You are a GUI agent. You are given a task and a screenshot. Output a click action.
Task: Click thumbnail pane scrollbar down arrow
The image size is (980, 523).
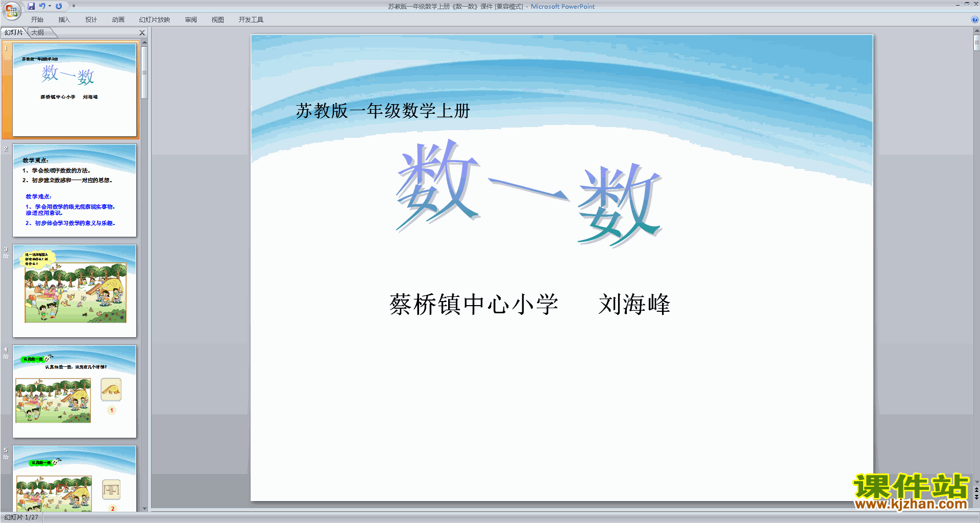click(144, 508)
